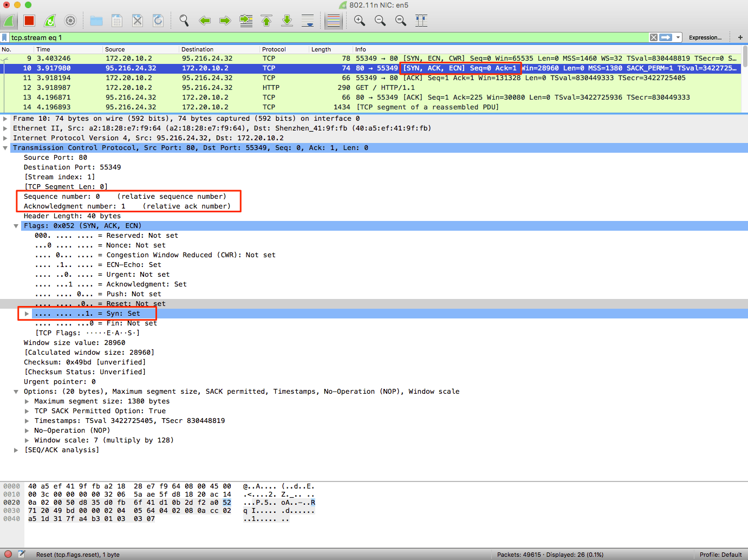Open capture options gear icon
This screenshot has width=748, height=560.
coord(70,21)
